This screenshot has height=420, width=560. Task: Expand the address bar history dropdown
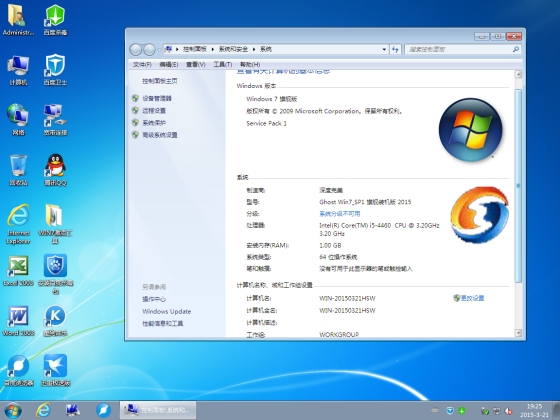pos(384,49)
